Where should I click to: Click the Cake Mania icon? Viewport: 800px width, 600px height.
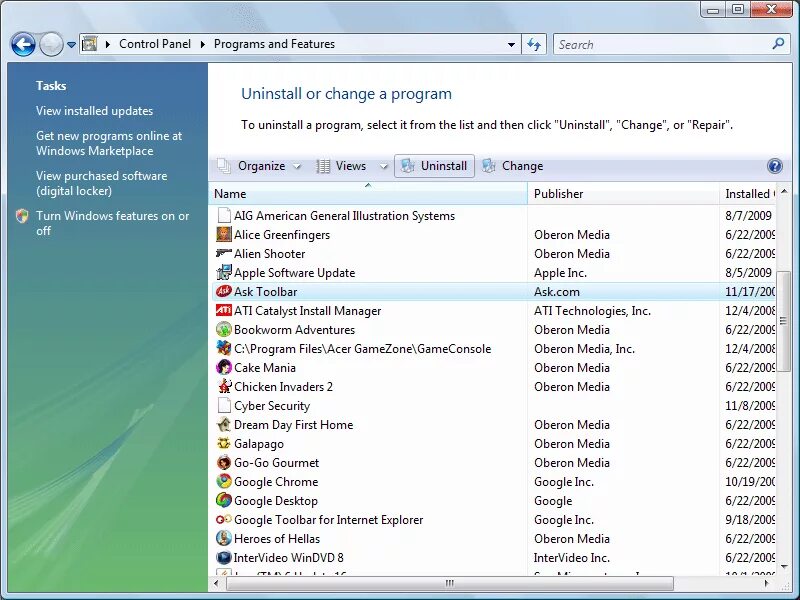coord(223,367)
